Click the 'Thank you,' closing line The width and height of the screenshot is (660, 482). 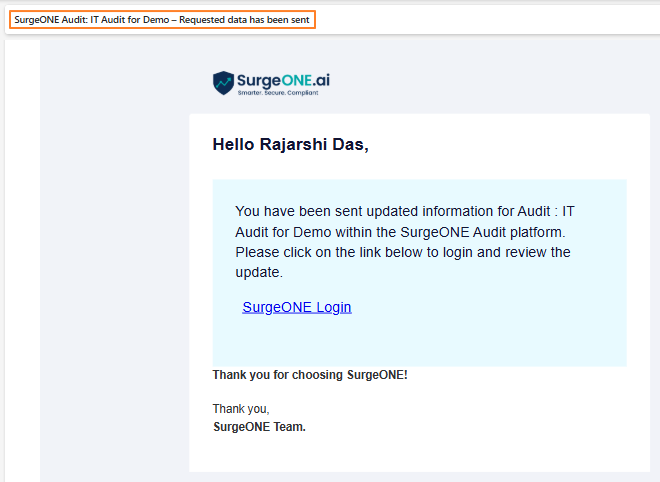241,409
